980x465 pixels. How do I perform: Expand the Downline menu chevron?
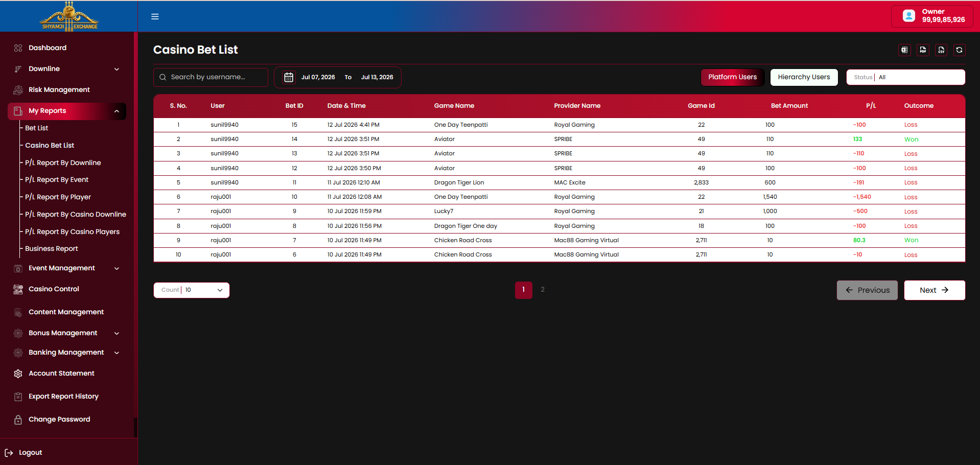coord(116,69)
